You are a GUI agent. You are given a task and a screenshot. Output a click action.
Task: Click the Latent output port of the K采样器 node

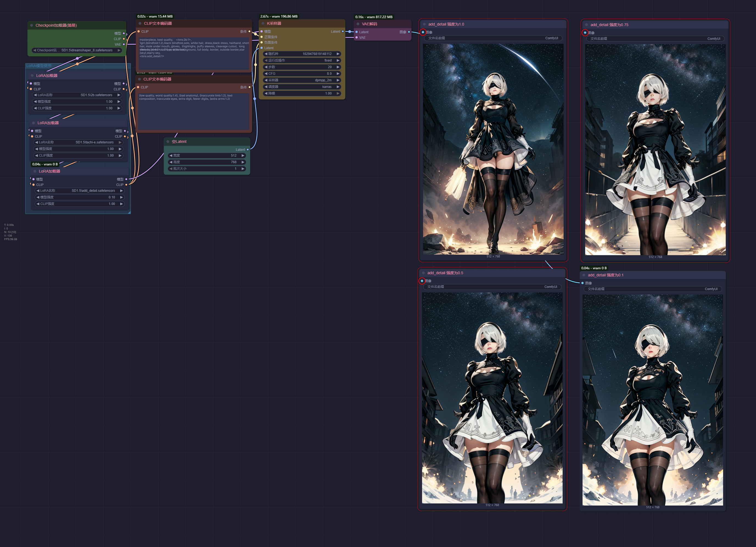pos(343,32)
